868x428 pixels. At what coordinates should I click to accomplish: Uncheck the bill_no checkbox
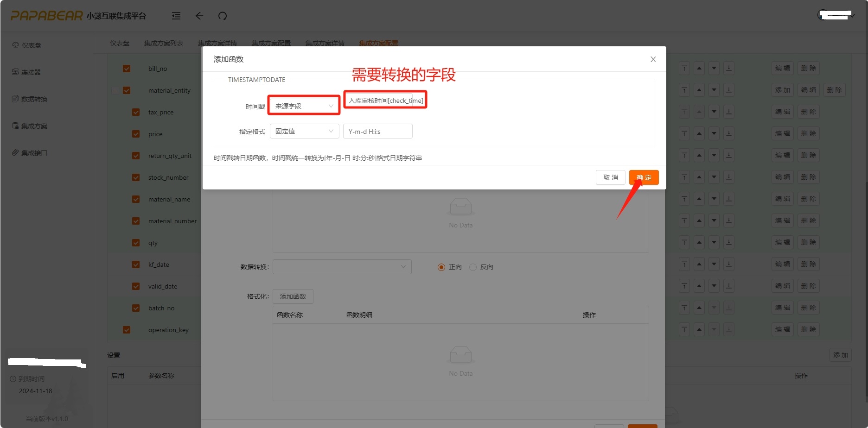[x=127, y=69]
